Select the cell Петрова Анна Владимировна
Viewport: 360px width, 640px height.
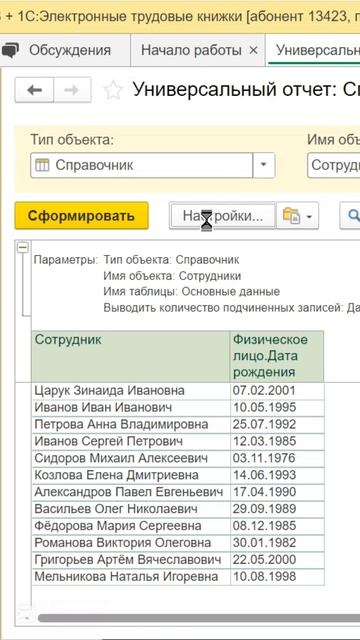[x=131, y=424]
